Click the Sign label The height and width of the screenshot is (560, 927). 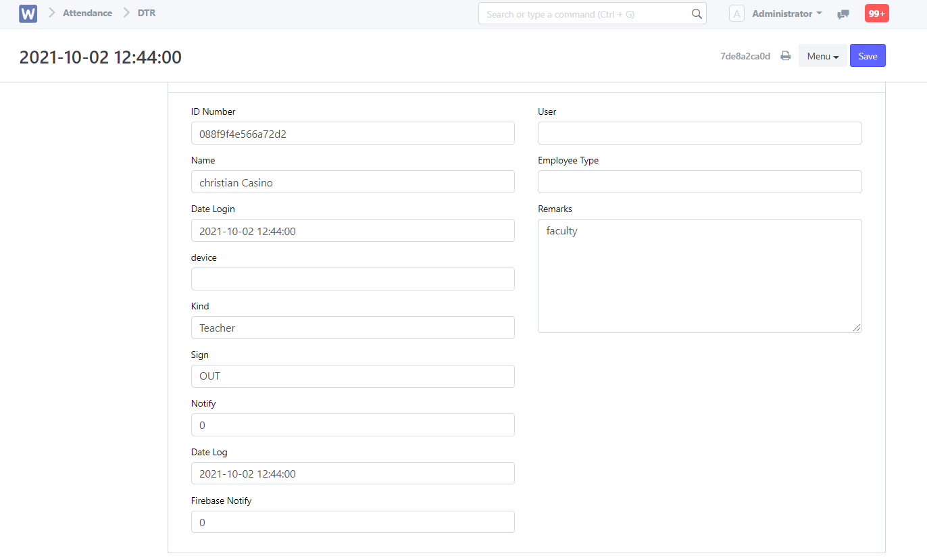pyautogui.click(x=200, y=355)
